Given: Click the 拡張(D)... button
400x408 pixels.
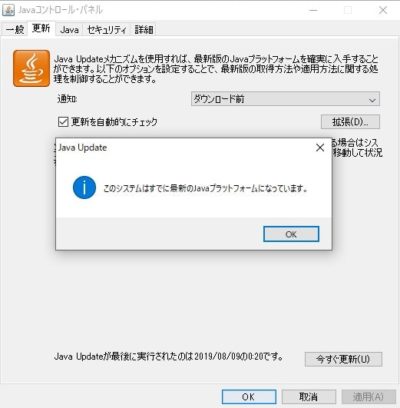Looking at the screenshot, I should [350, 122].
